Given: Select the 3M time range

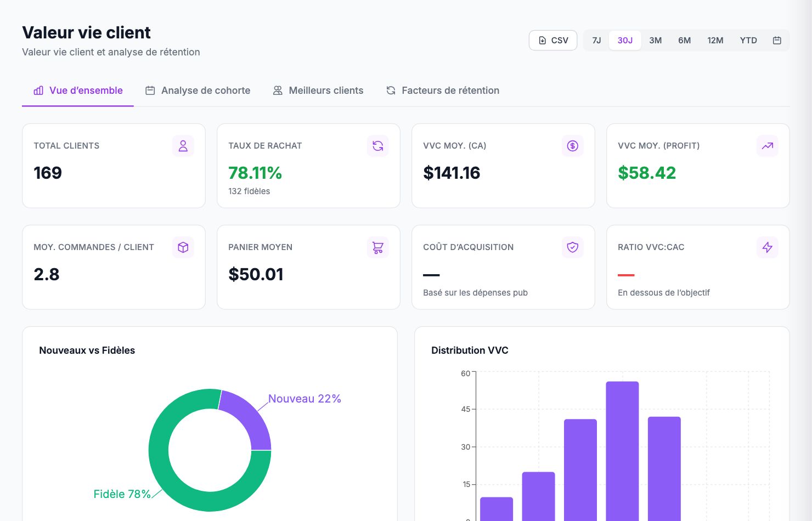Looking at the screenshot, I should pos(655,40).
